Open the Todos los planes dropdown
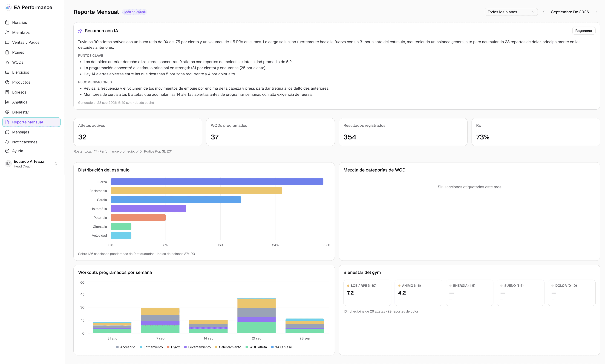 click(x=511, y=12)
